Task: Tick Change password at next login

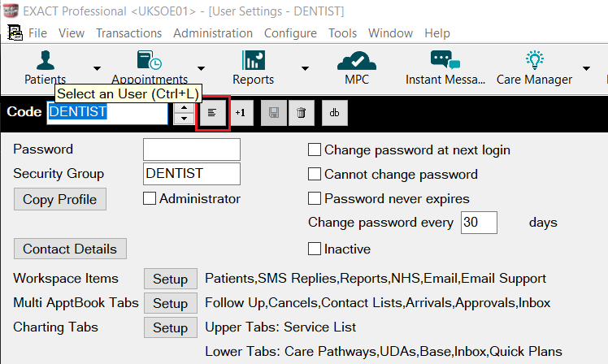Action: tap(314, 149)
